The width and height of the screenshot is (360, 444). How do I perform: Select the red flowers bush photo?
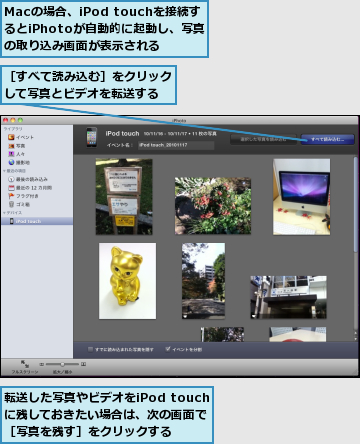click(213, 206)
